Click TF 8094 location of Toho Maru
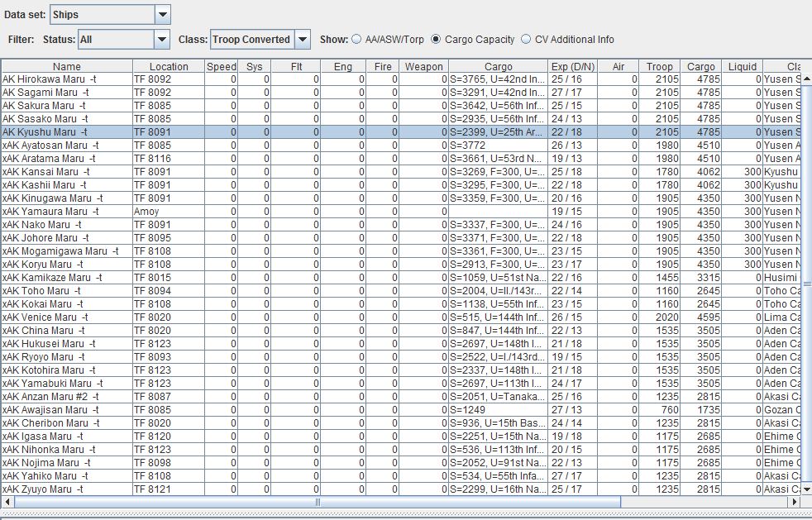The image size is (812, 520). click(x=169, y=290)
